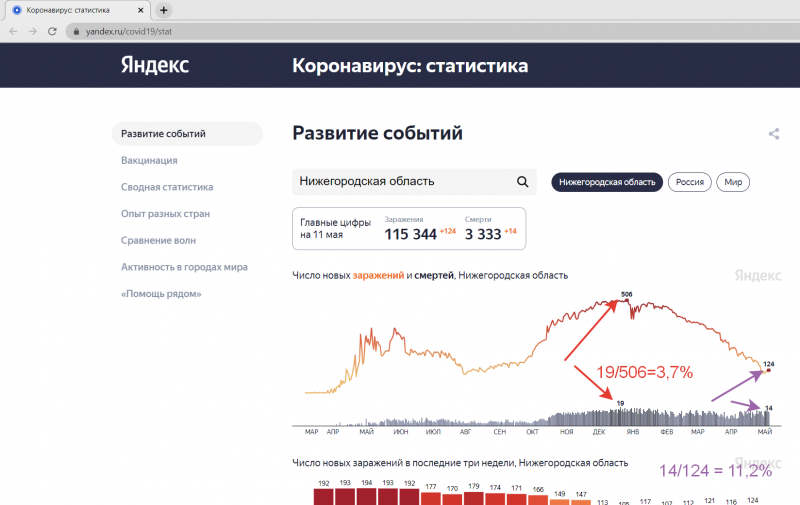Open Развитие событий in sidebar
Image resolution: width=800 pixels, height=505 pixels.
tap(187, 134)
